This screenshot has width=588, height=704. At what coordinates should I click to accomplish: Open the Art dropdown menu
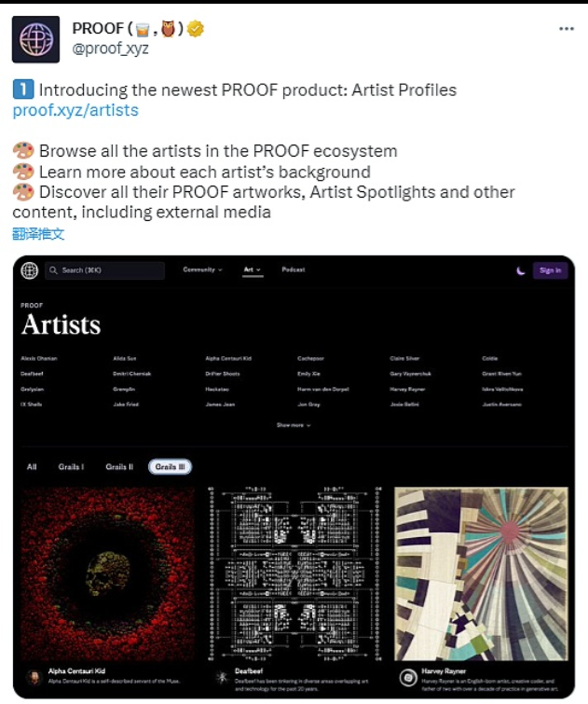(x=252, y=270)
